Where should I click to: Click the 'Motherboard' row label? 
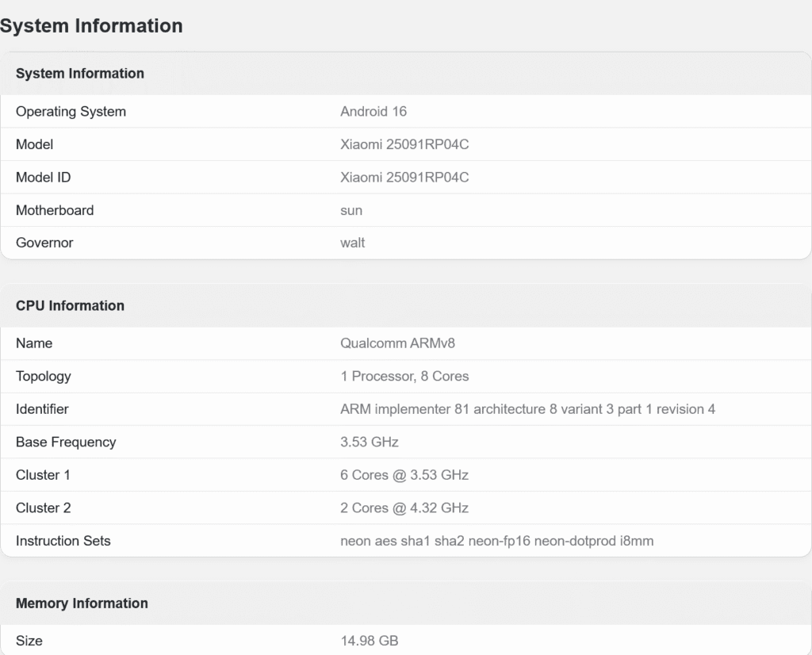[55, 210]
